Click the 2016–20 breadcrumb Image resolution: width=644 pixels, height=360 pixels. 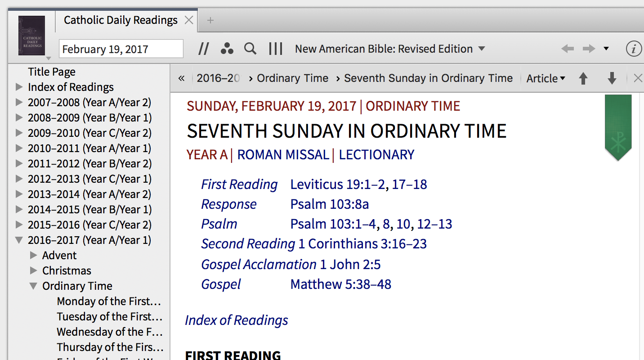(x=218, y=78)
